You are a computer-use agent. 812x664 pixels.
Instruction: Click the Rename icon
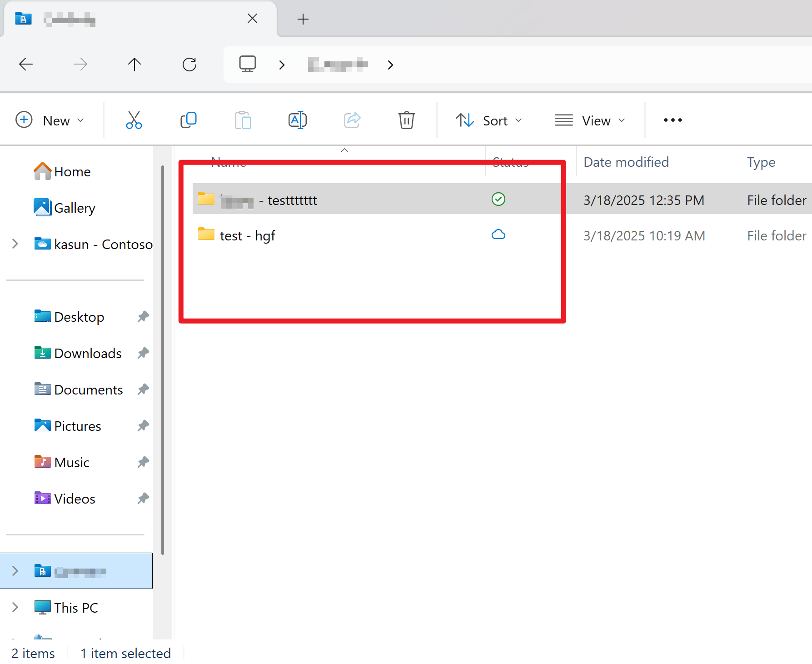click(x=298, y=120)
